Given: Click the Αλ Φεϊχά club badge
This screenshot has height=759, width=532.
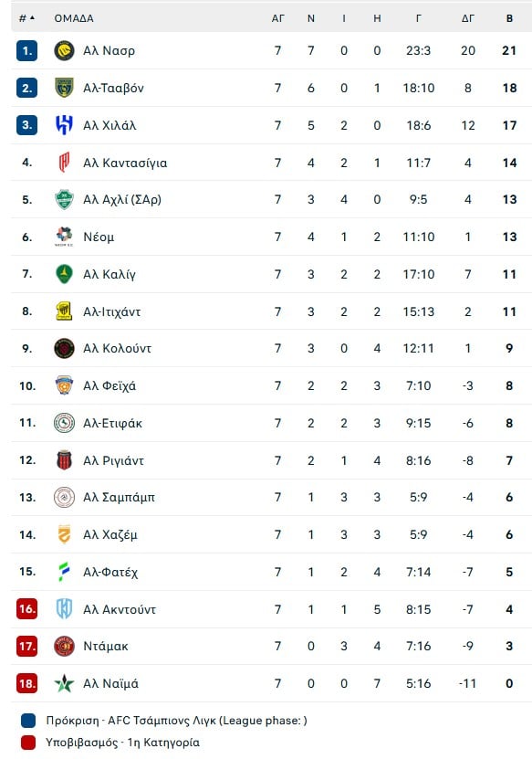Looking at the screenshot, I should pyautogui.click(x=62, y=385).
